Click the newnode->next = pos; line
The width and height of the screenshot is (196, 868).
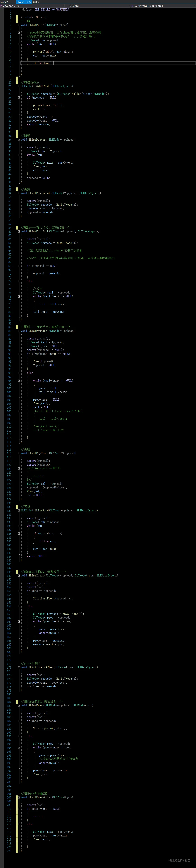pos(48,644)
